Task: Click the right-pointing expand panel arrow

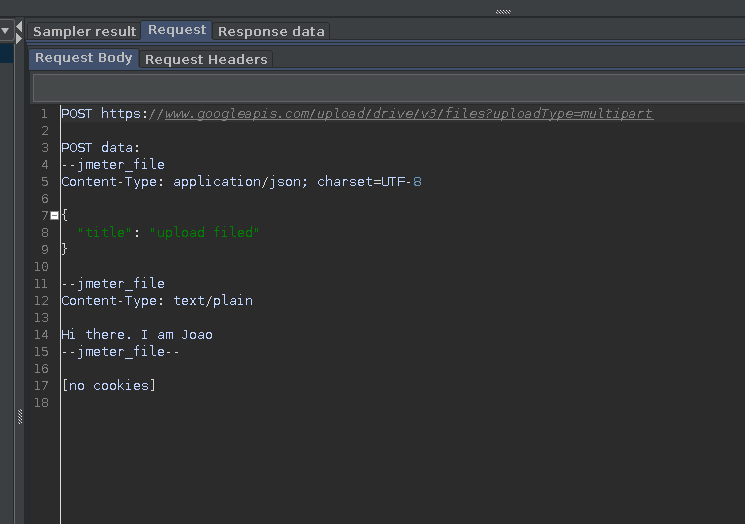Action: click(x=19, y=38)
